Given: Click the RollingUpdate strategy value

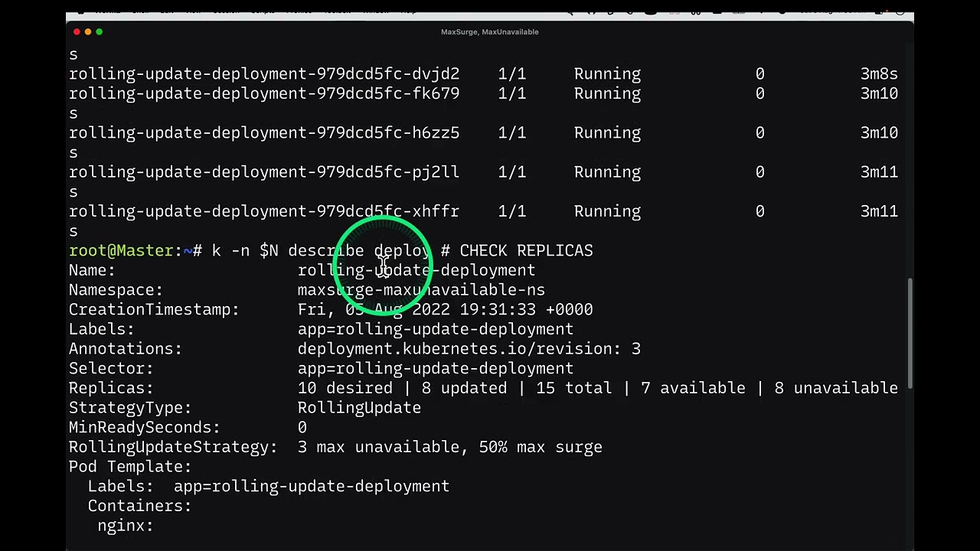Looking at the screenshot, I should [359, 408].
